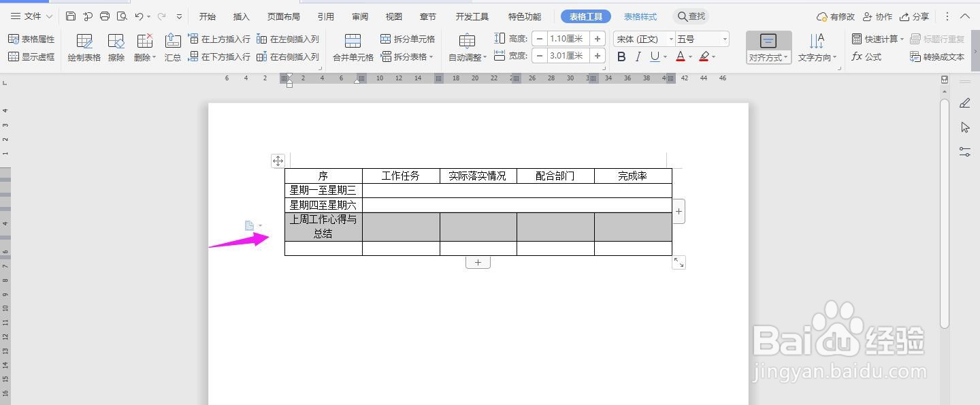Open font color dropdown arrow
The width and height of the screenshot is (980, 405).
[x=690, y=57]
